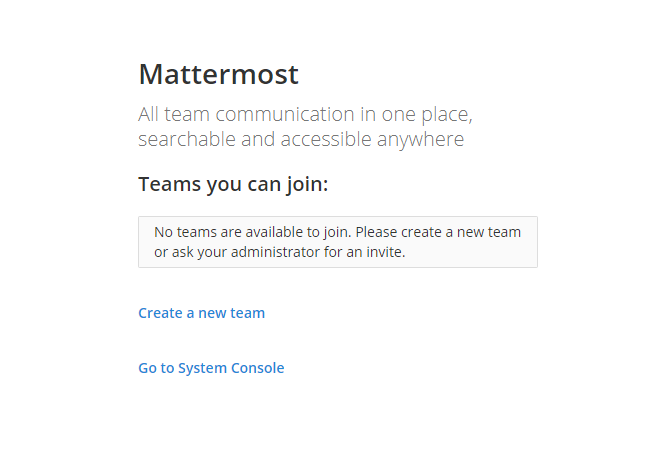Click the 'All team communication in one place' tagline
666x453 pixels.
pyautogui.click(x=305, y=114)
